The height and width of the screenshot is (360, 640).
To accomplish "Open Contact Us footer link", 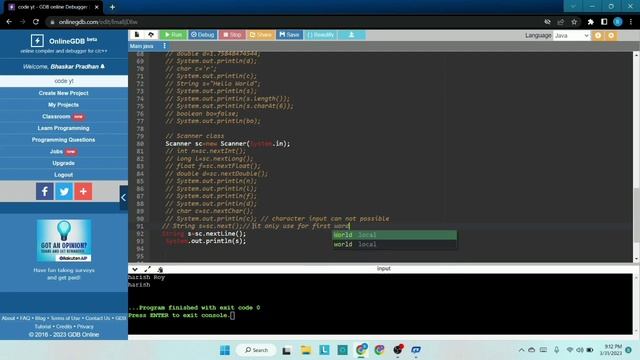I will pyautogui.click(x=98, y=318).
